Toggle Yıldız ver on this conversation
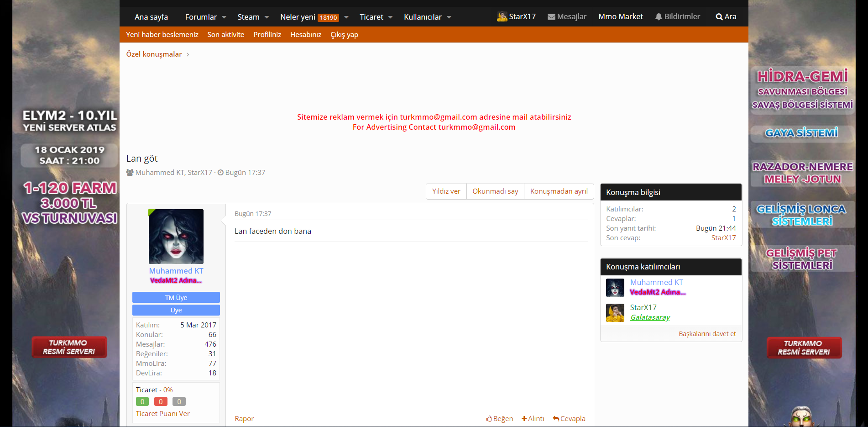The width and height of the screenshot is (868, 427). pos(446,191)
